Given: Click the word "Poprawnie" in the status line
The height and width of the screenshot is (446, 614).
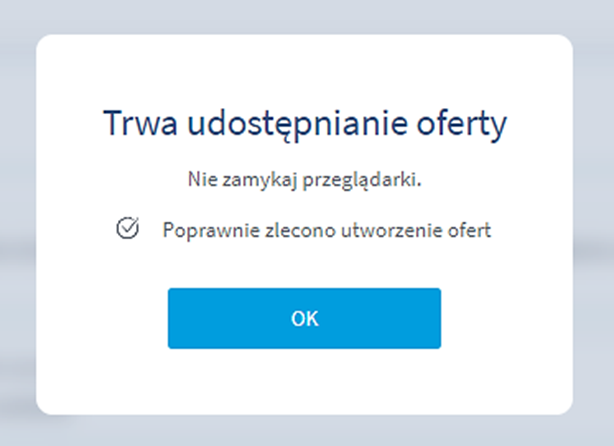Looking at the screenshot, I should coord(200,229).
